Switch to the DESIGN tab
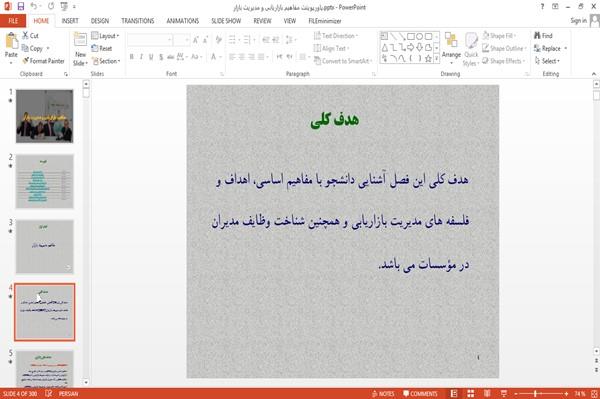The image size is (600, 399). (100, 21)
